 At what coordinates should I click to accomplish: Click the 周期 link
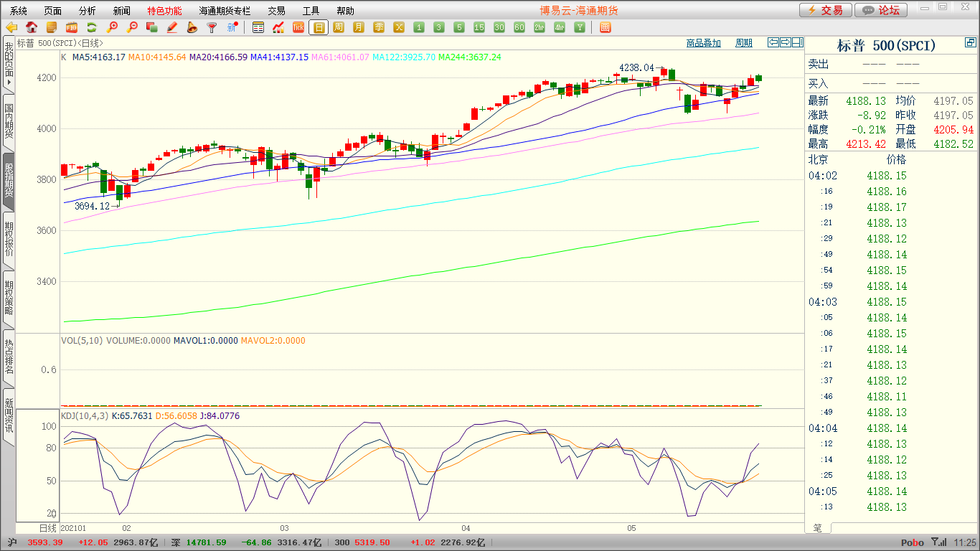point(744,43)
